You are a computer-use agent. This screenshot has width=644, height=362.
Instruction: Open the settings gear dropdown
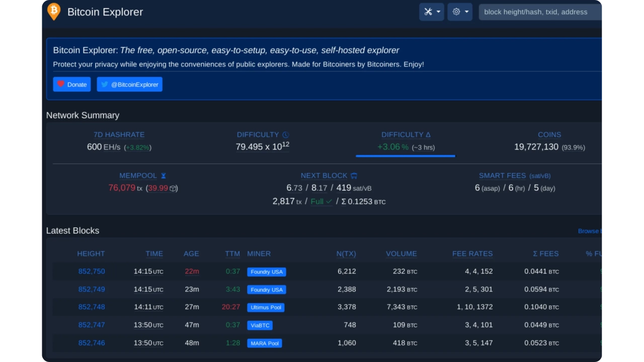pos(459,12)
